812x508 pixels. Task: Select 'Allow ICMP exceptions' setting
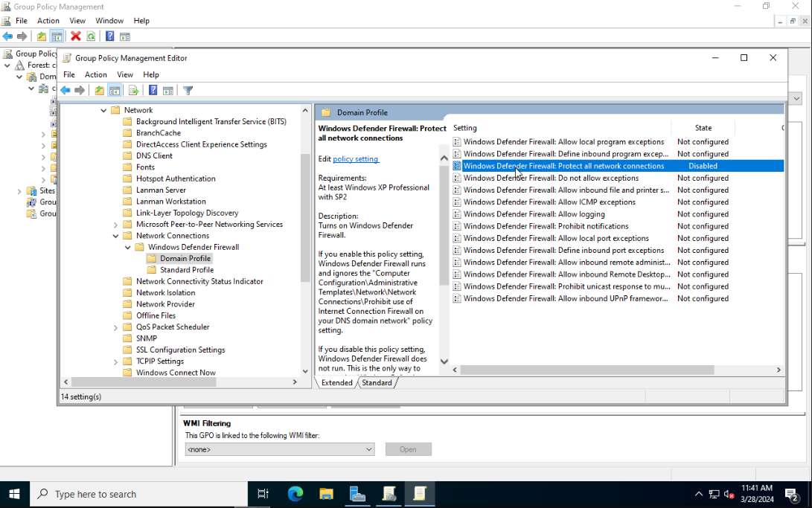click(x=549, y=202)
